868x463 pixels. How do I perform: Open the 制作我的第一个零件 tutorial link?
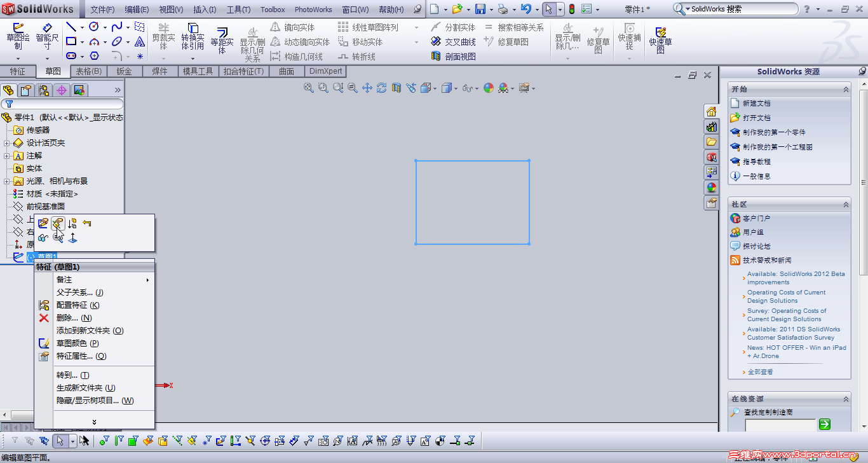tap(774, 132)
